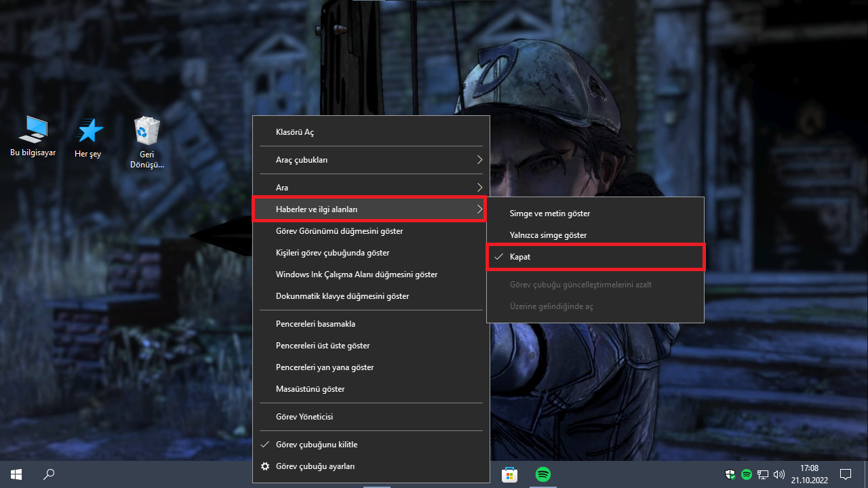
Task: Choose Pencereleri üst üste göster
Action: click(x=371, y=346)
